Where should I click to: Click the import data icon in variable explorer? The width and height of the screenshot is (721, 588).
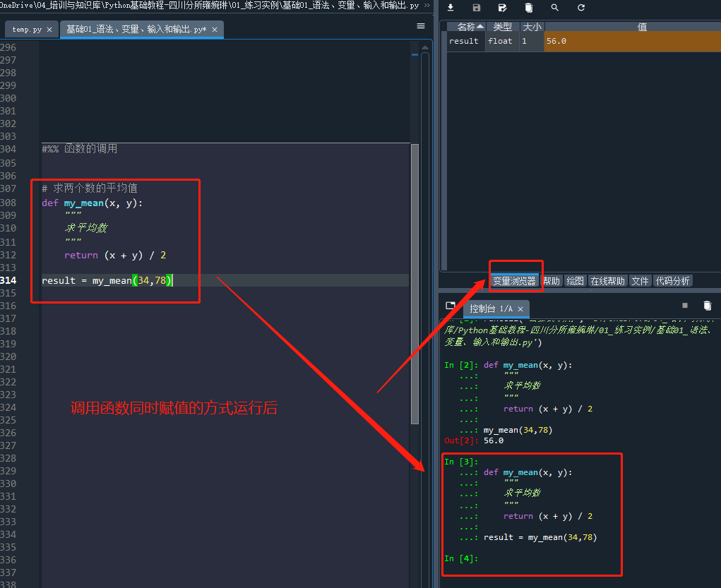point(451,7)
